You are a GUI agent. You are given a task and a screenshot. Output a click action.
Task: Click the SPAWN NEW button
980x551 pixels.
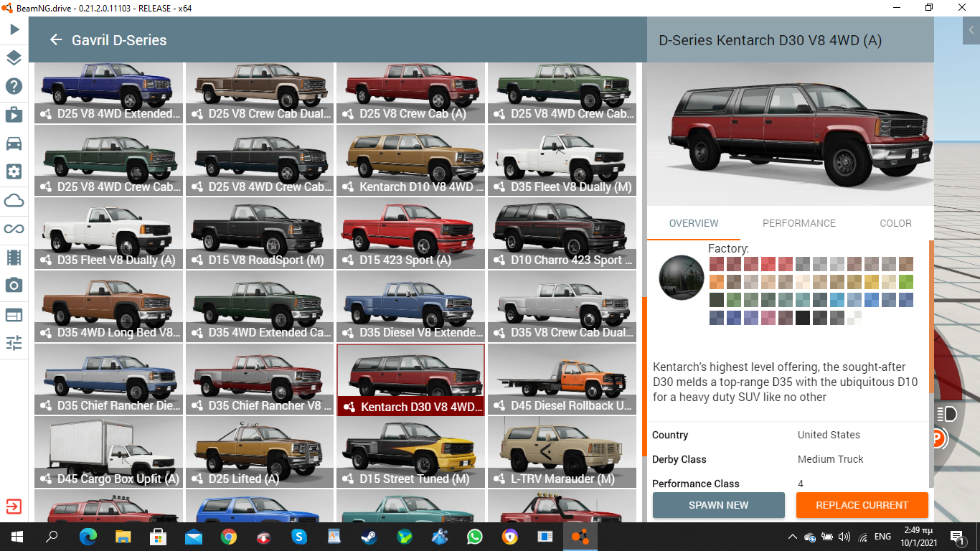click(719, 505)
